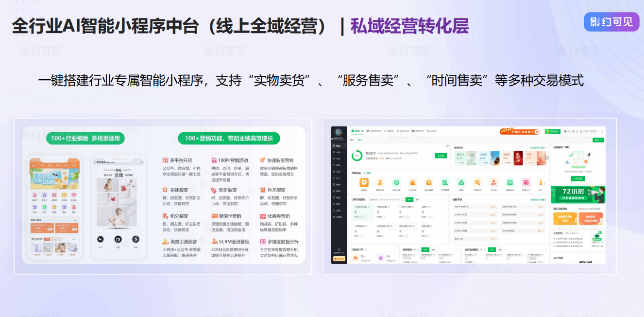Tap the back arrow in wedding phone header
The image size is (644, 317).
(x=95, y=162)
